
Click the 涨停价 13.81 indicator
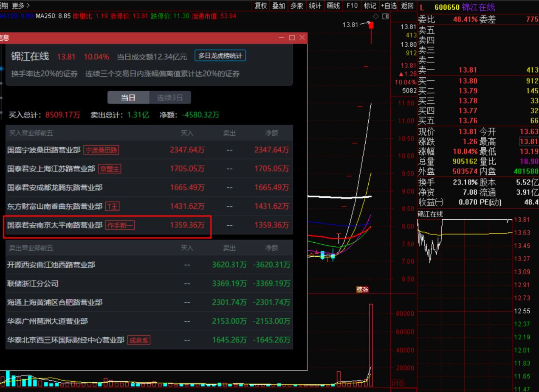[x=129, y=16]
